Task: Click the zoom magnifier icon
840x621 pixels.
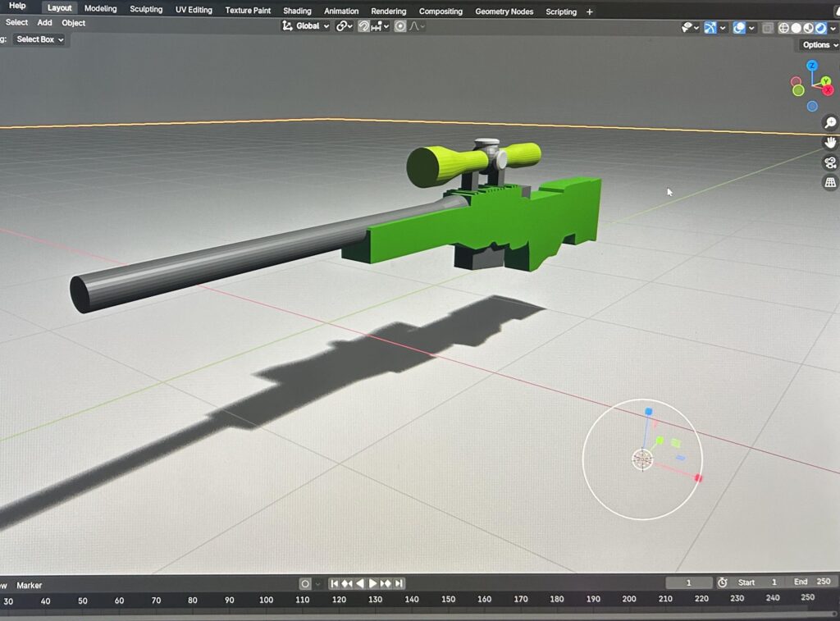Action: point(829,122)
